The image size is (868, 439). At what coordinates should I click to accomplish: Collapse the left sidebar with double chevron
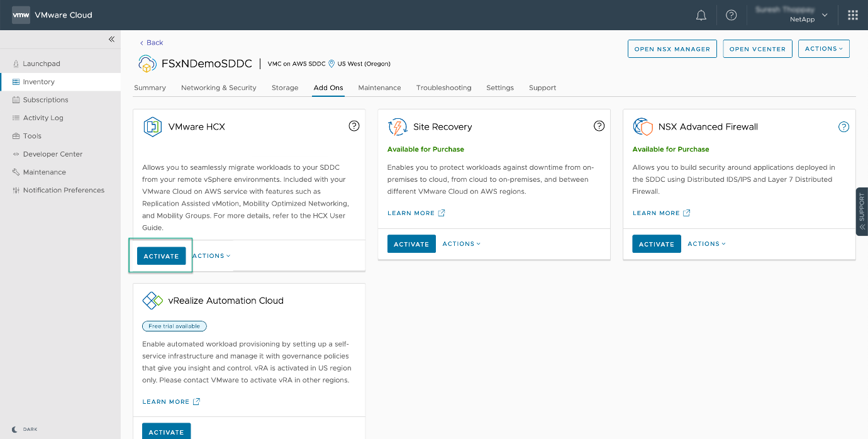pos(111,39)
